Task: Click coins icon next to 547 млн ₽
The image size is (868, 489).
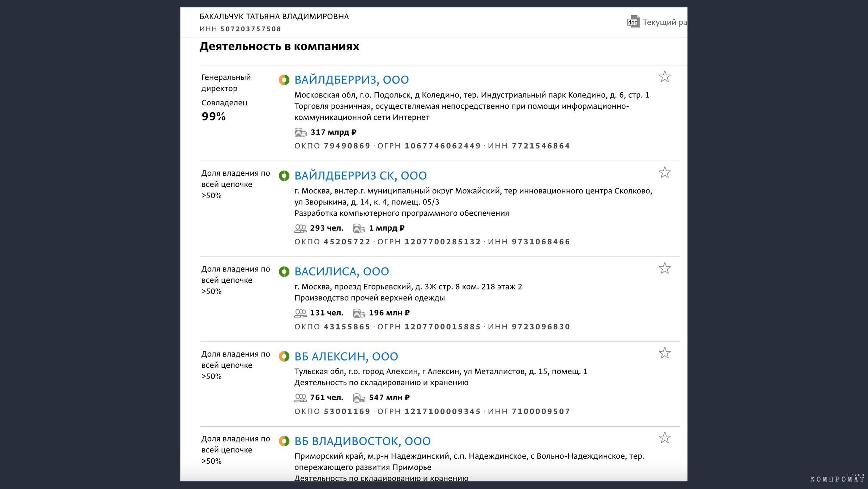Action: point(359,398)
